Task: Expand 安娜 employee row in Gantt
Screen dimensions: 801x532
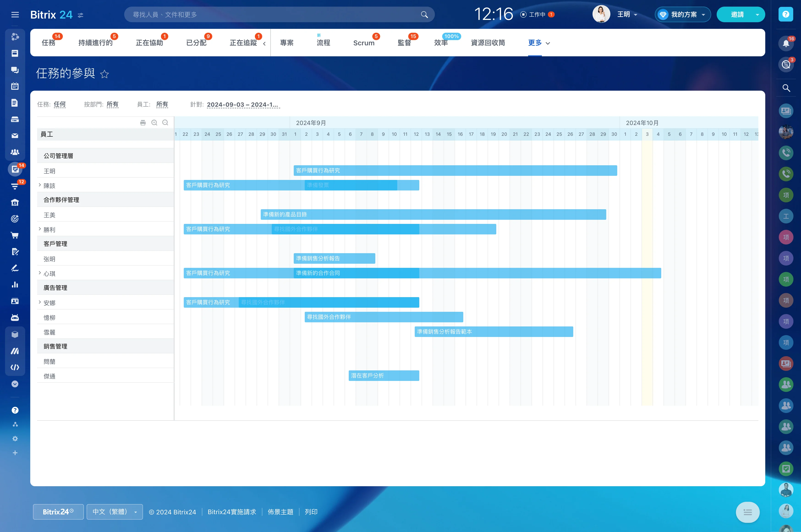Action: pyautogui.click(x=40, y=303)
